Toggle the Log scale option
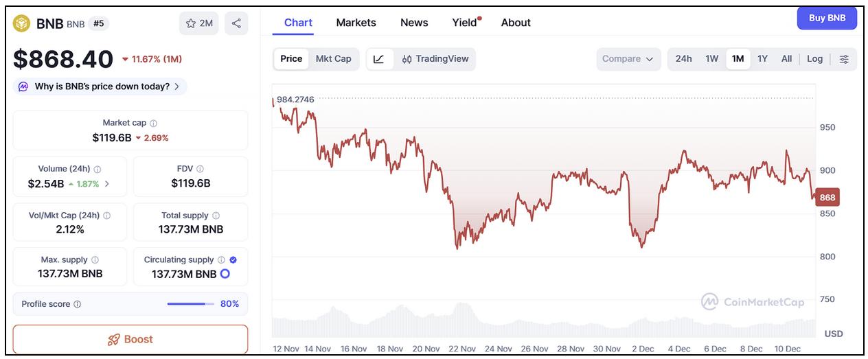Image resolution: width=868 pixels, height=359 pixels. pos(814,59)
